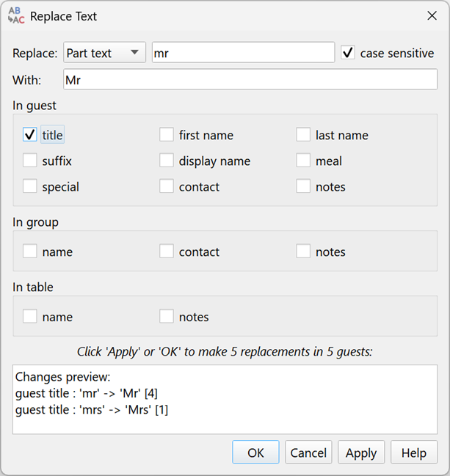Enable the guest last name checkbox
The height and width of the screenshot is (476, 450).
click(x=303, y=134)
